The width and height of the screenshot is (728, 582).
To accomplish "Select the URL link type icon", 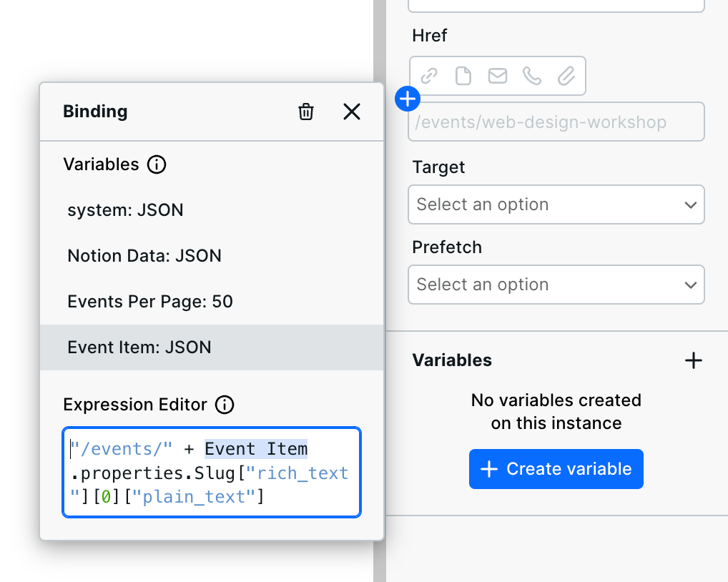I will click(x=429, y=76).
